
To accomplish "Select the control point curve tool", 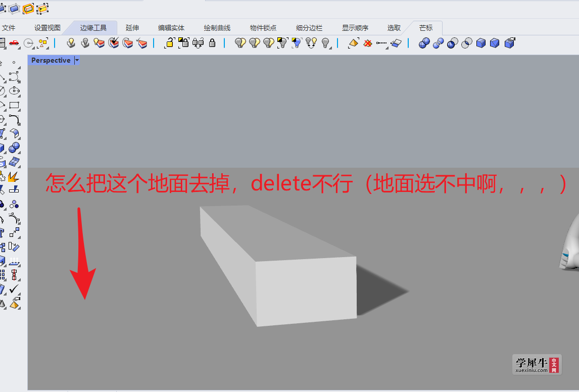I will (x=14, y=77).
